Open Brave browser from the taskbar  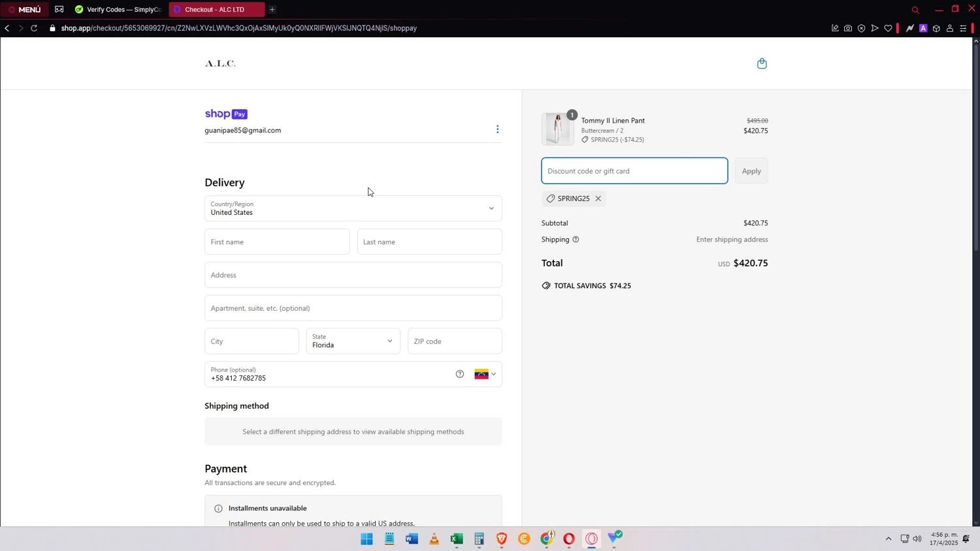[x=502, y=539]
